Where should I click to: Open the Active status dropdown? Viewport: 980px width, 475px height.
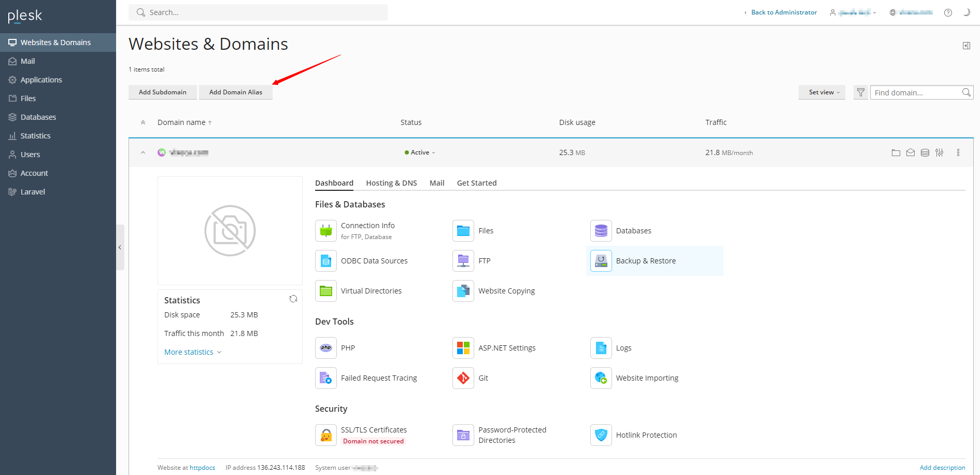click(x=420, y=152)
